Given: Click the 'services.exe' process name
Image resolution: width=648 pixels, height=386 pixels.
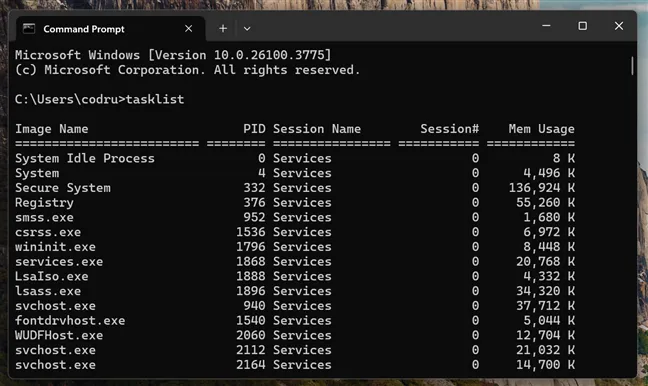Looking at the screenshot, I should click(x=59, y=262).
